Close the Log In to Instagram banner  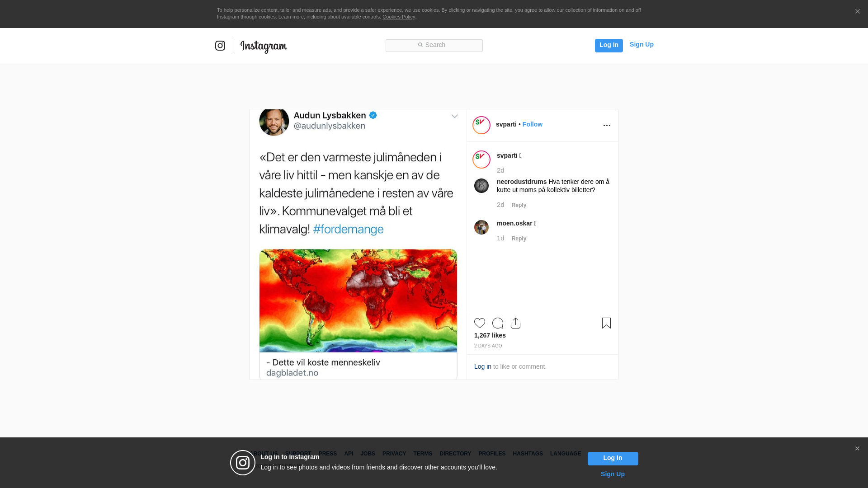[x=857, y=449]
